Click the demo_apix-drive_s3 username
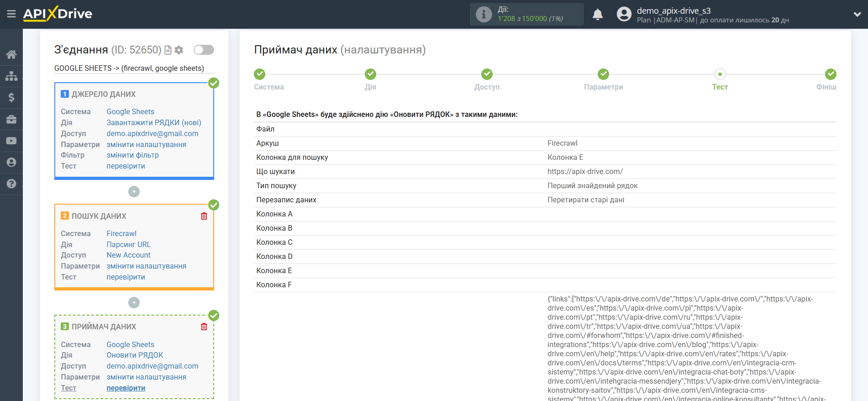 tap(673, 11)
